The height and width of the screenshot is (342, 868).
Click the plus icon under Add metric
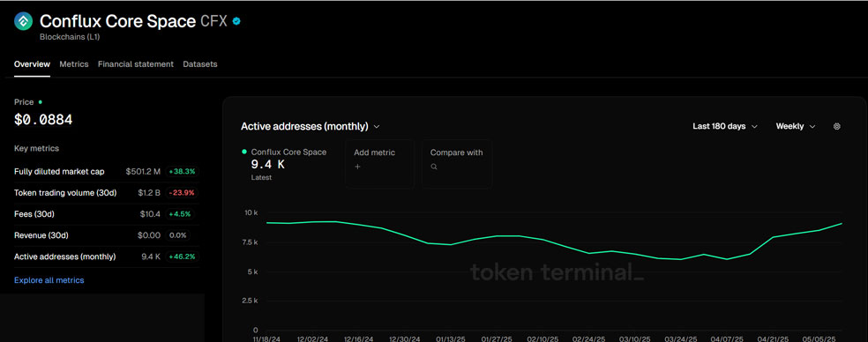[x=357, y=167]
